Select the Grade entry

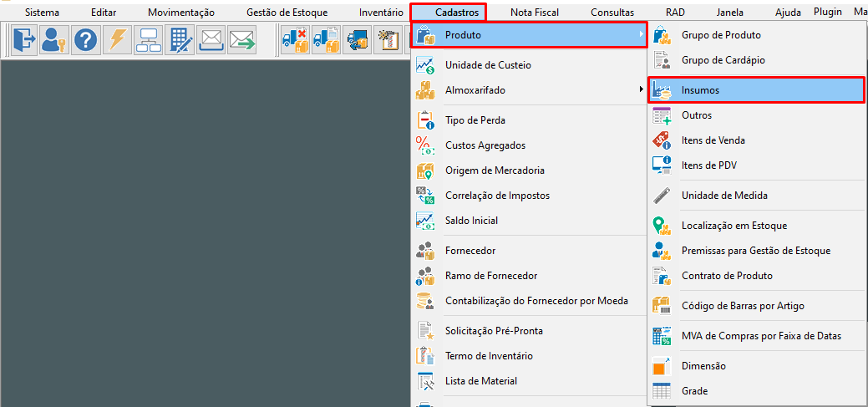click(756, 391)
